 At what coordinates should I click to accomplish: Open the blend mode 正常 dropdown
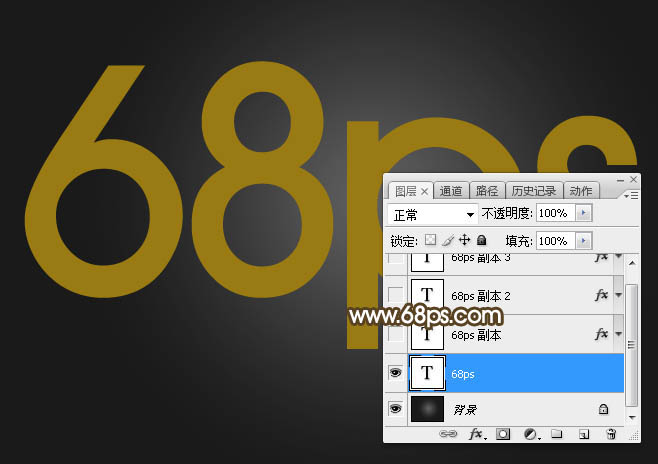[x=432, y=215]
